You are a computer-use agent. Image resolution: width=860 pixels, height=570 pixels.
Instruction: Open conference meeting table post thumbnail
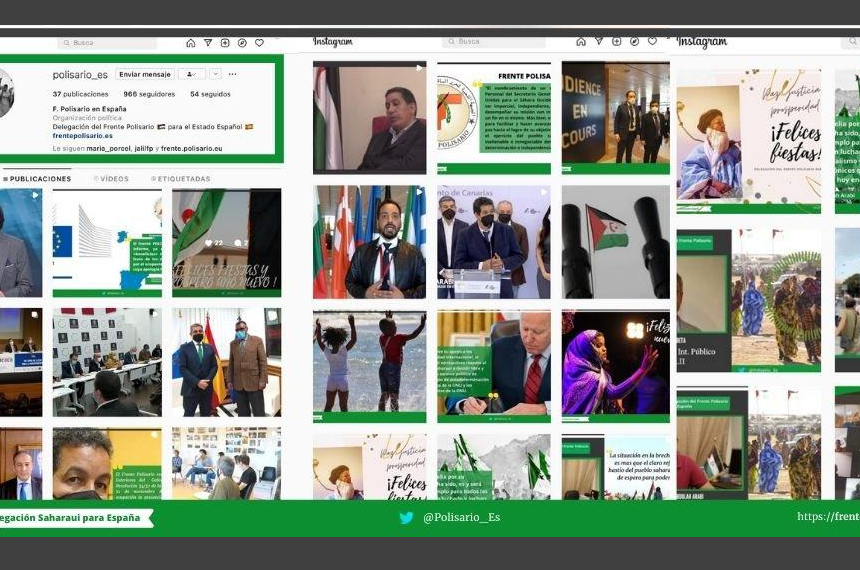pyautogui.click(x=107, y=362)
